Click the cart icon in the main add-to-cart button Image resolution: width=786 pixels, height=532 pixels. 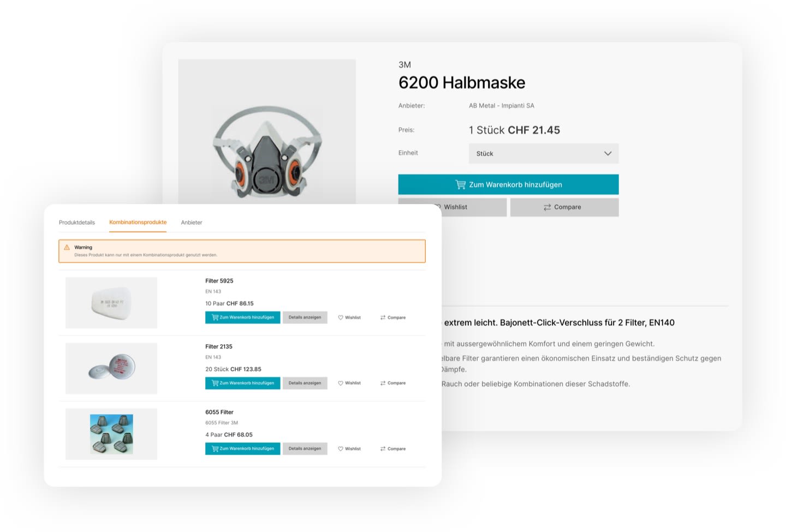click(461, 184)
